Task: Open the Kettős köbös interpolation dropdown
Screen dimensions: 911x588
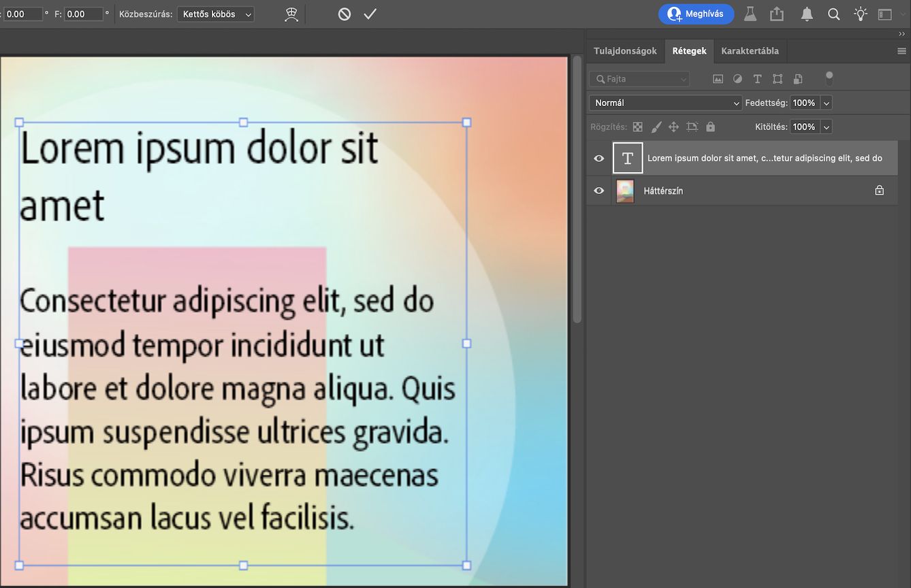Action: pos(214,13)
